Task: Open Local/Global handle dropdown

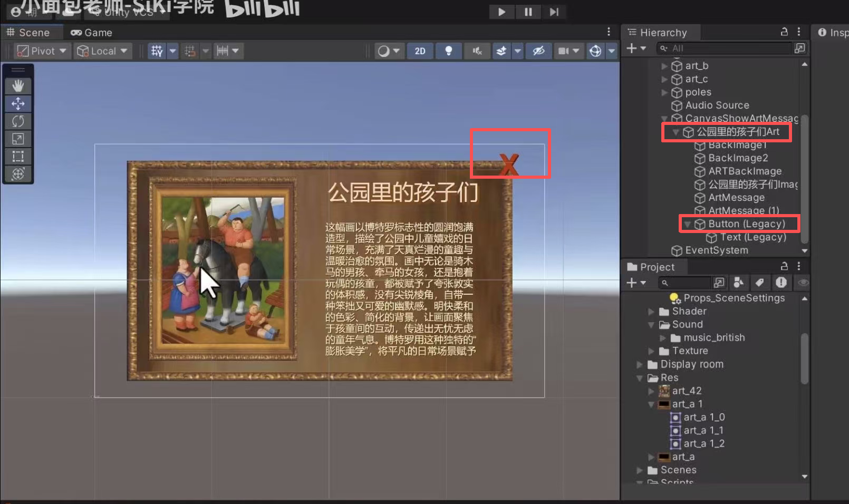Action: point(102,51)
